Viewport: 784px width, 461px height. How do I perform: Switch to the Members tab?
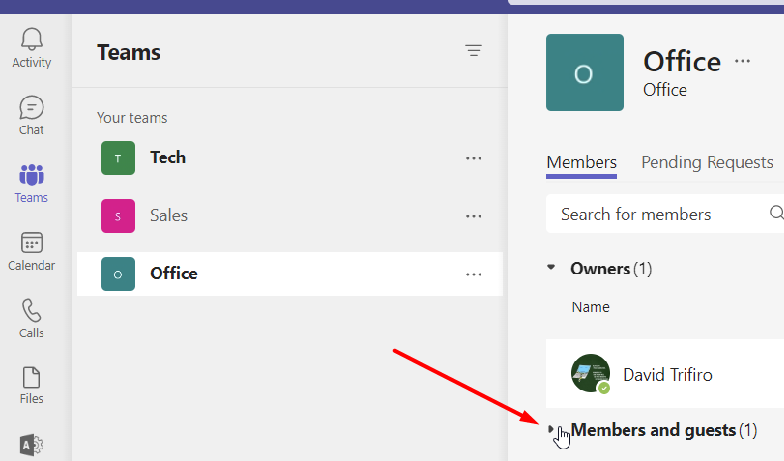582,163
